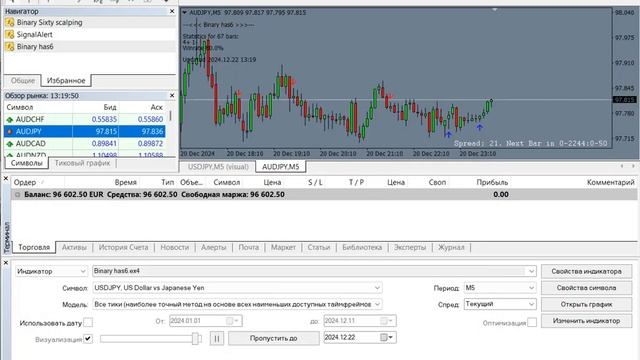Click Открыть график button

coord(587,304)
